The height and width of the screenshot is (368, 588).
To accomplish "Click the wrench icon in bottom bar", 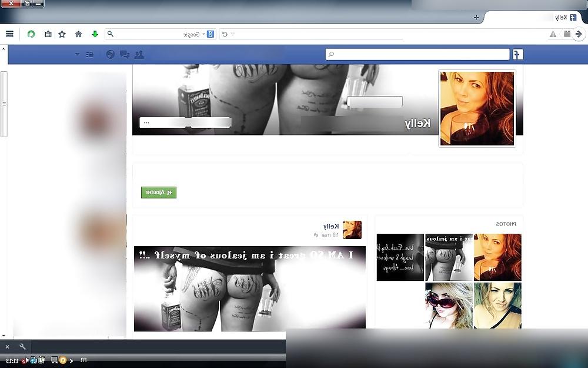I will coord(22,347).
